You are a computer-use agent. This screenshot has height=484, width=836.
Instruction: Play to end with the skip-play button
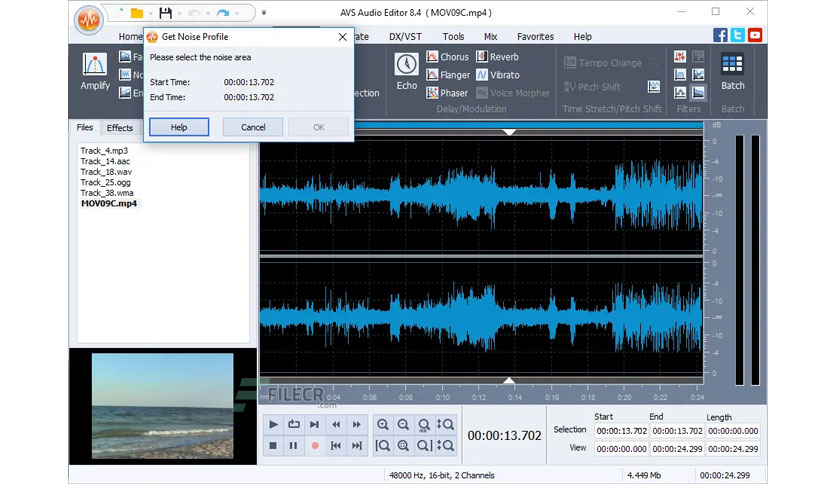[x=315, y=424]
